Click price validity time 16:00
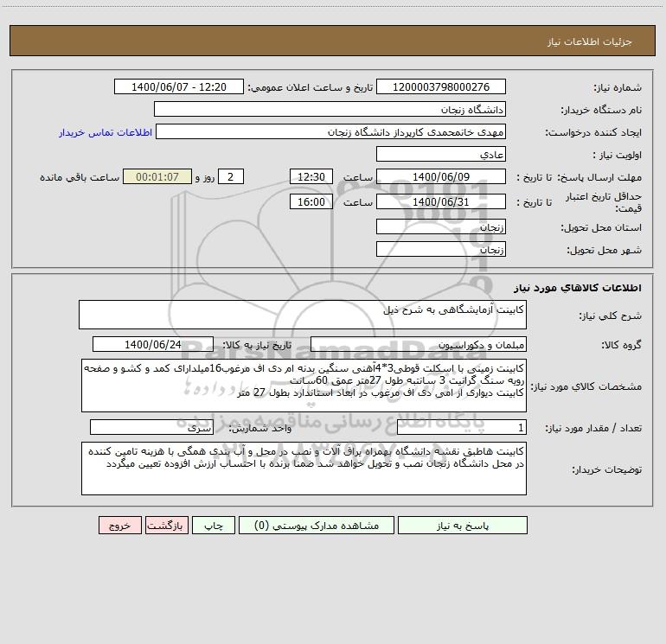Screen dimensions: 666x644 311,201
